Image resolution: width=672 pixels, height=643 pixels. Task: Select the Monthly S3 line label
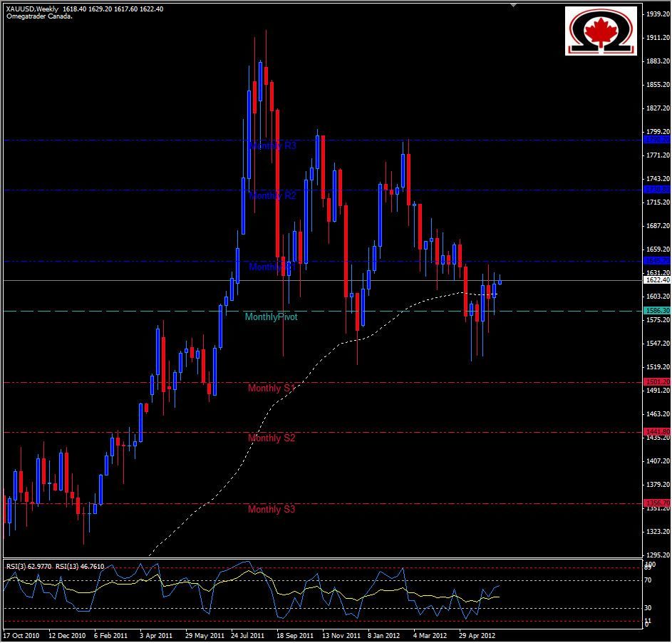click(x=270, y=510)
